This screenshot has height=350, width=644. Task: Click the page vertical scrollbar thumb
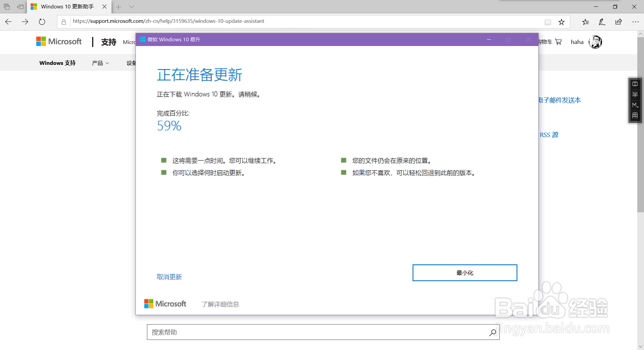coord(641,125)
